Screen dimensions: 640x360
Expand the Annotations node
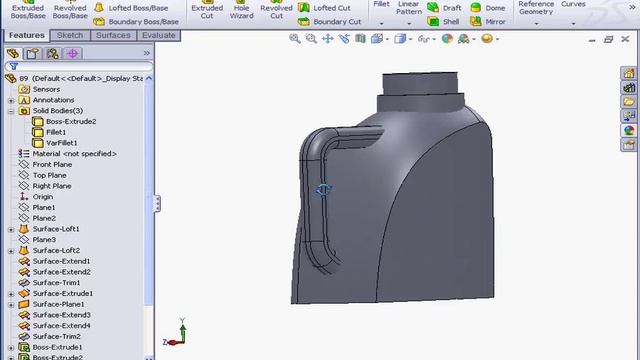[x=11, y=100]
